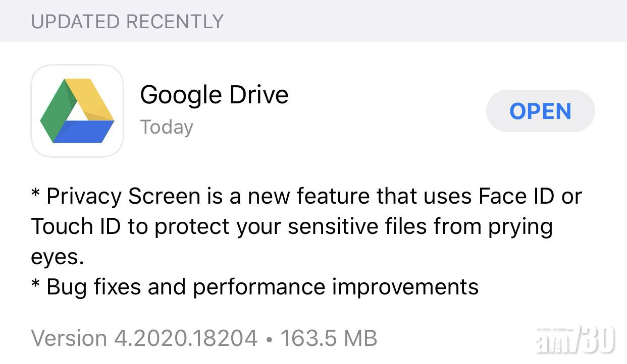Expand the Bug fixes update note

point(254,287)
